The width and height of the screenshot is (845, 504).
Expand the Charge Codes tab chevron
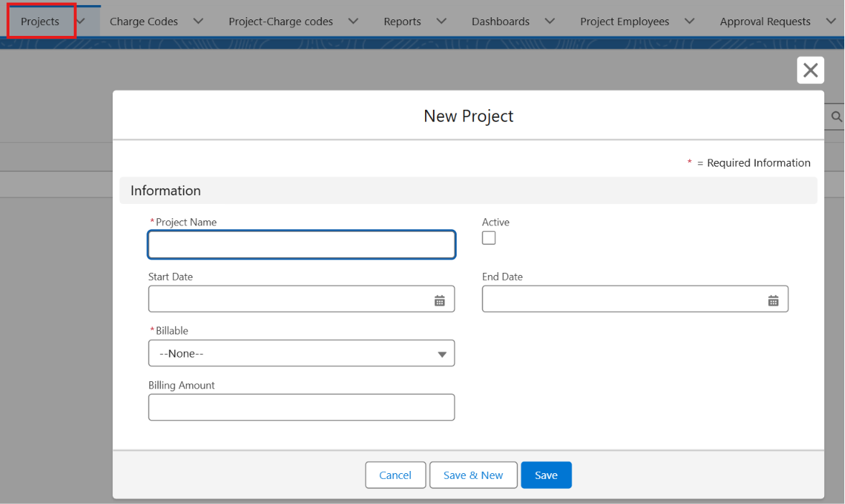[198, 21]
